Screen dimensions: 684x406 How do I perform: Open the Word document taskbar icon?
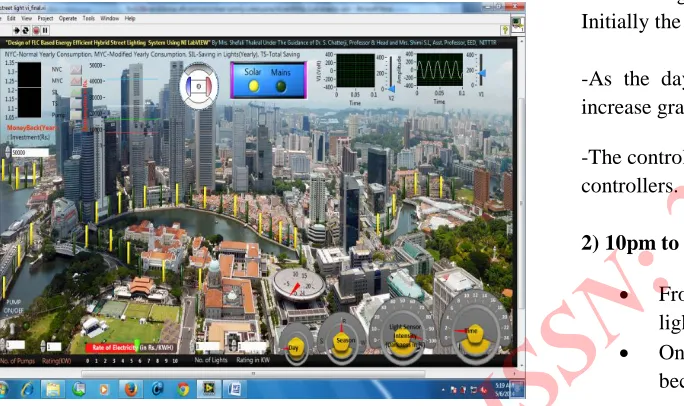235,389
